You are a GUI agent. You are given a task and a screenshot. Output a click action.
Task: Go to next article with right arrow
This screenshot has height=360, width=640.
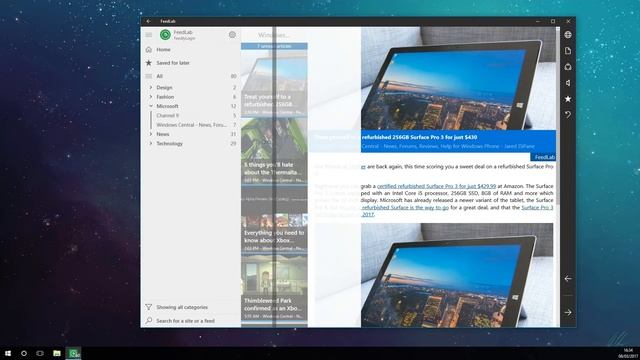click(x=568, y=312)
